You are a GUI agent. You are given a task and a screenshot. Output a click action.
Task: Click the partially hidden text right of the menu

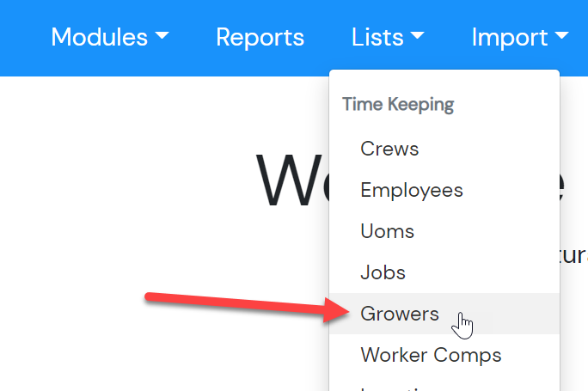[x=573, y=256]
